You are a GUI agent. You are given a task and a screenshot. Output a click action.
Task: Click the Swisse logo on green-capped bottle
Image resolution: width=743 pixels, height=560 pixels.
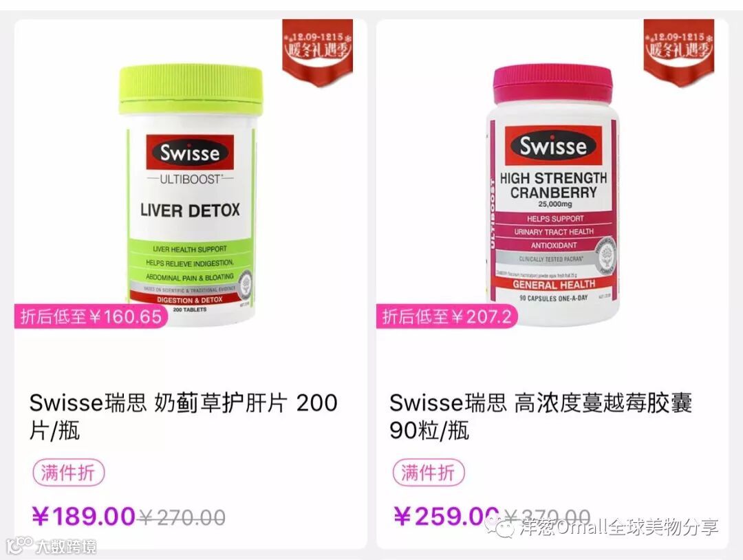coord(190,153)
